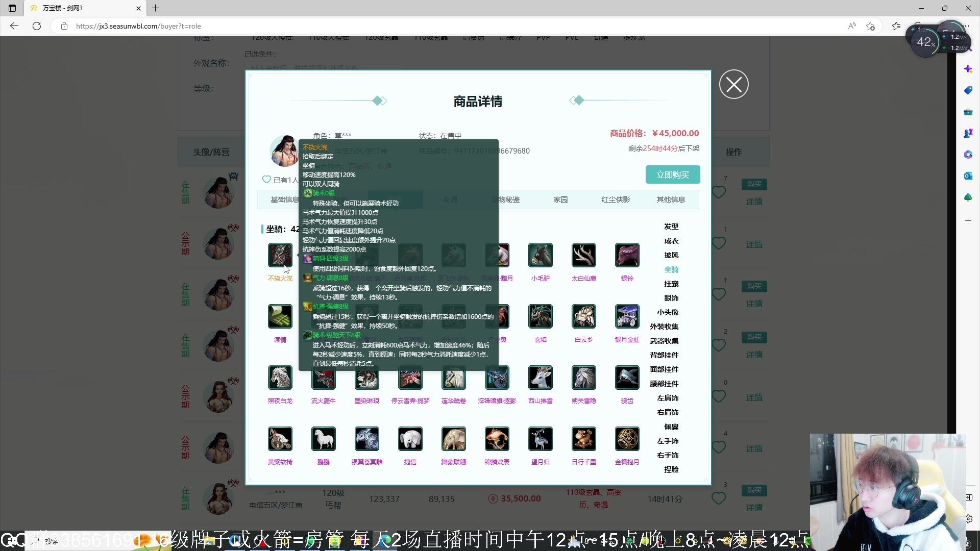This screenshot has width=980, height=551.
Task: Click the 银月金虹 mount icon
Action: pos(627,316)
